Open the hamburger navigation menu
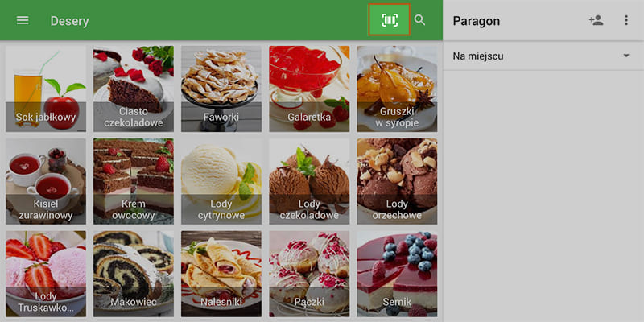 coord(23,20)
